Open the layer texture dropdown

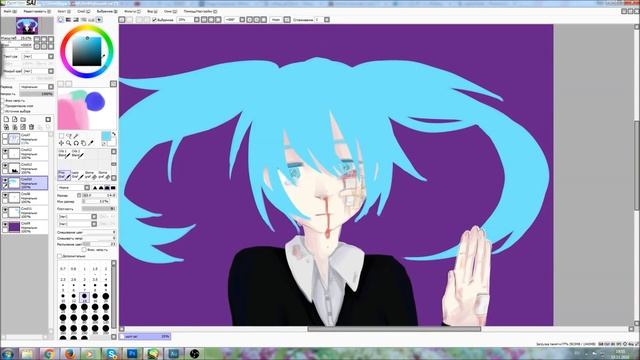coord(38,56)
